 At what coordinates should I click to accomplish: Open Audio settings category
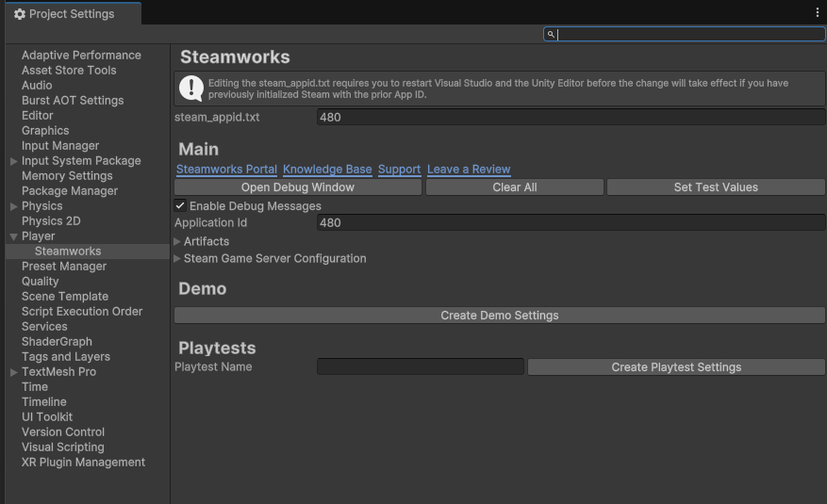coord(37,86)
